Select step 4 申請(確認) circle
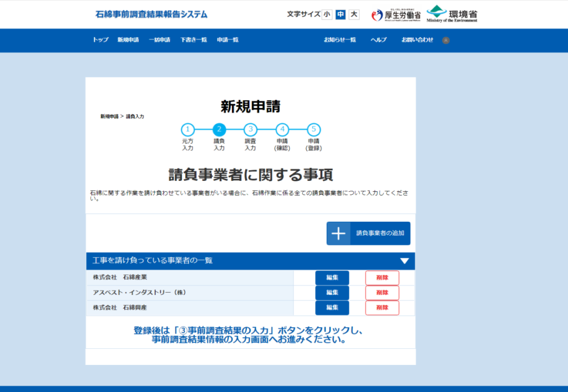 282,130
